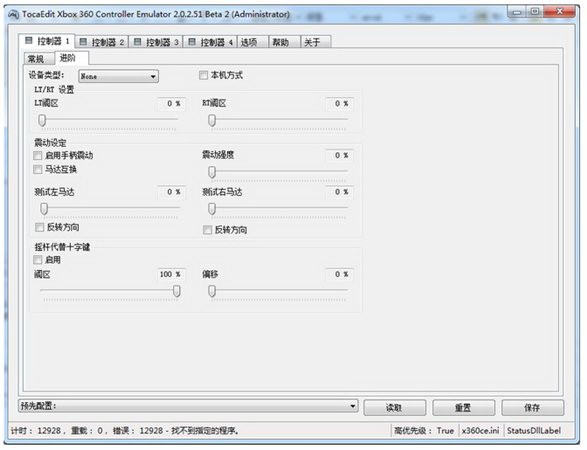
Task: Enable 启用手柄震动 checkbox
Action: pos(38,155)
